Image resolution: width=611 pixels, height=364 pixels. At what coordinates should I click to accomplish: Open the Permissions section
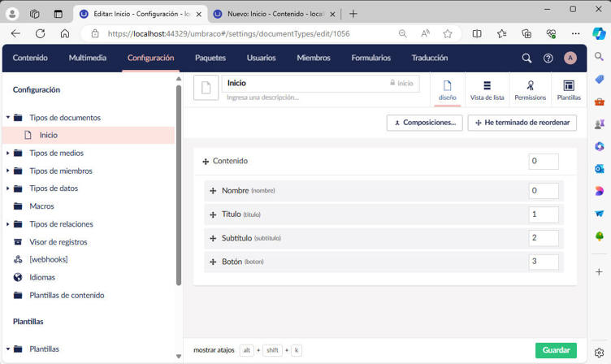tap(530, 89)
